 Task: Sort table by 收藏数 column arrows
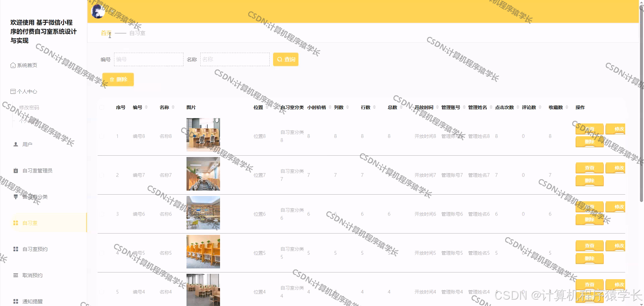click(x=567, y=107)
